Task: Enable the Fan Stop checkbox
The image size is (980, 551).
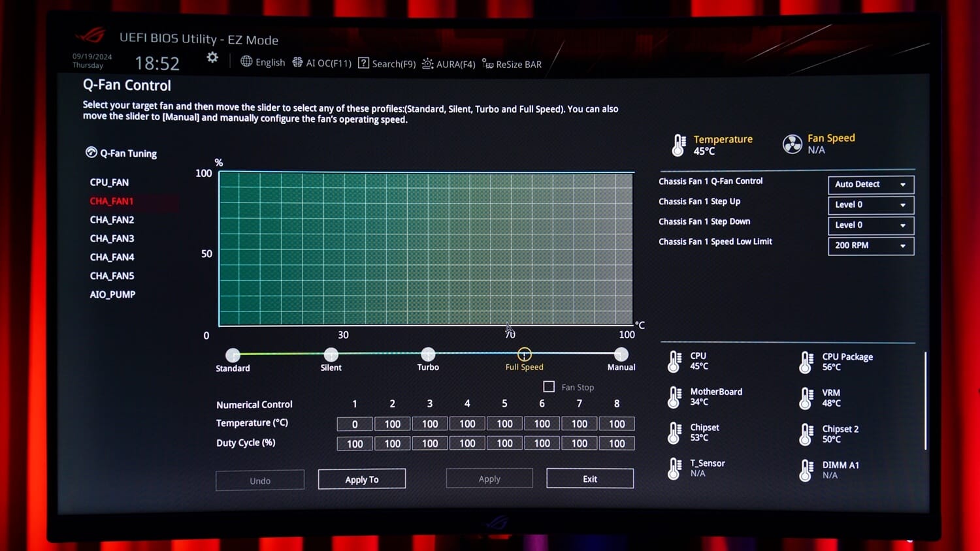Action: point(549,386)
